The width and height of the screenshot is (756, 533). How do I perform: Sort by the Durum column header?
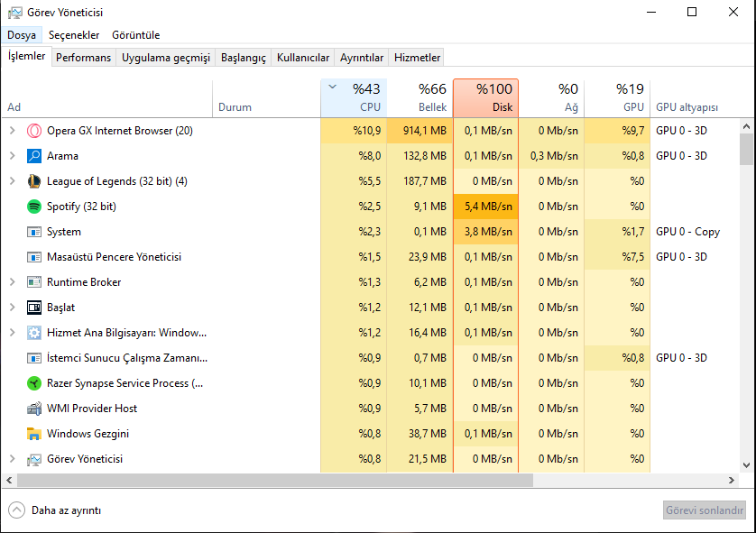(x=267, y=98)
